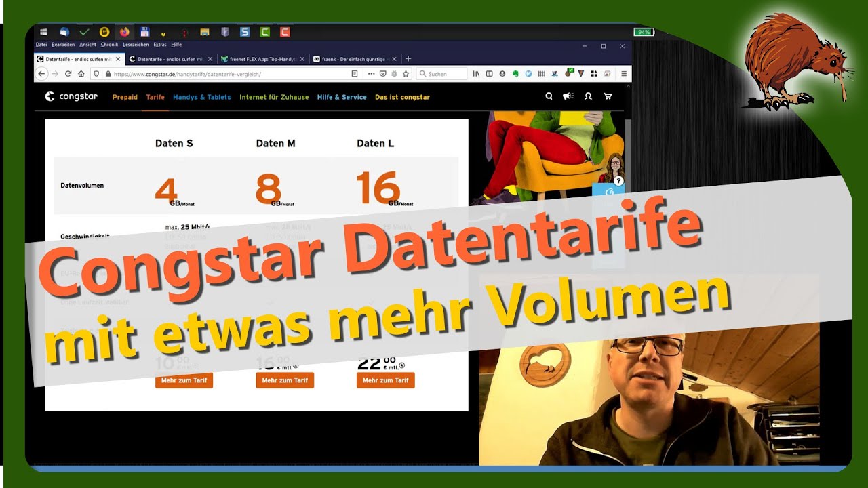Screen dimensions: 868x488
Task: Open a new browser tab
Action: [x=408, y=59]
